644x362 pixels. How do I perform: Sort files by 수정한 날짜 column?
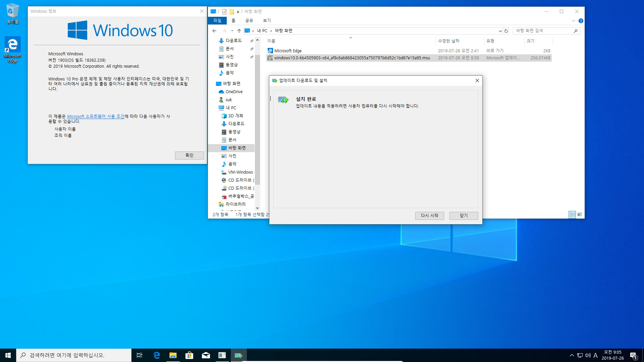coord(460,41)
